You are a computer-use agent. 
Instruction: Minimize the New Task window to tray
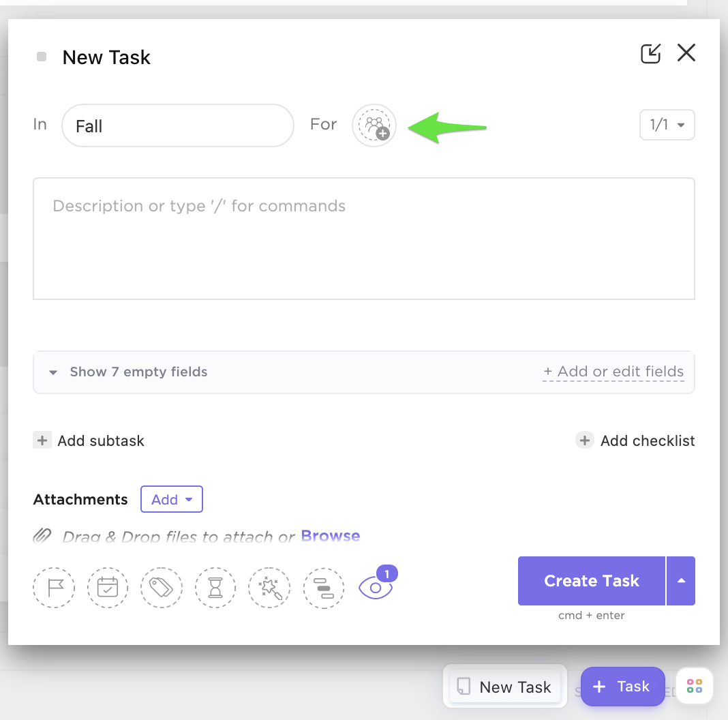(651, 54)
